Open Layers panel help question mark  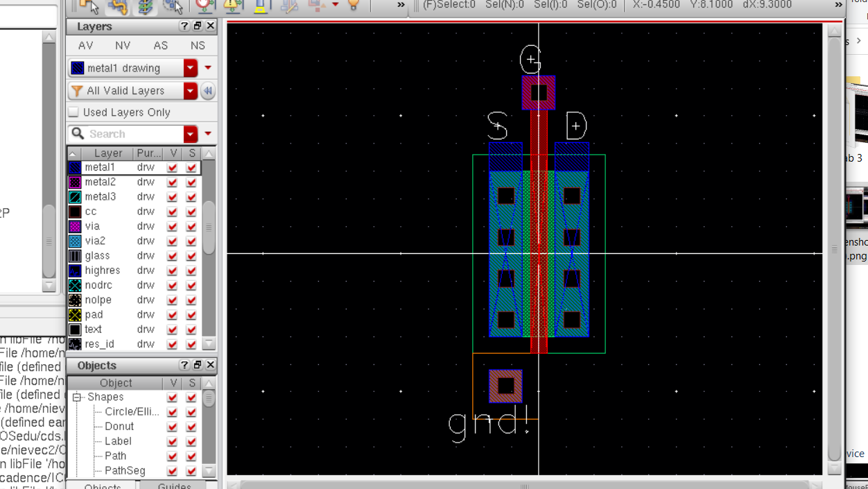[184, 26]
